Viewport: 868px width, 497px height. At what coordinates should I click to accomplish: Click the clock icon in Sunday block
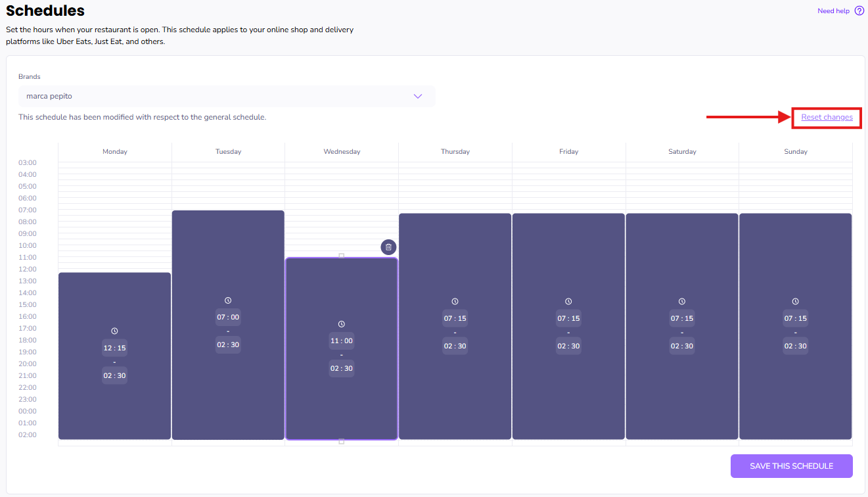tap(795, 301)
